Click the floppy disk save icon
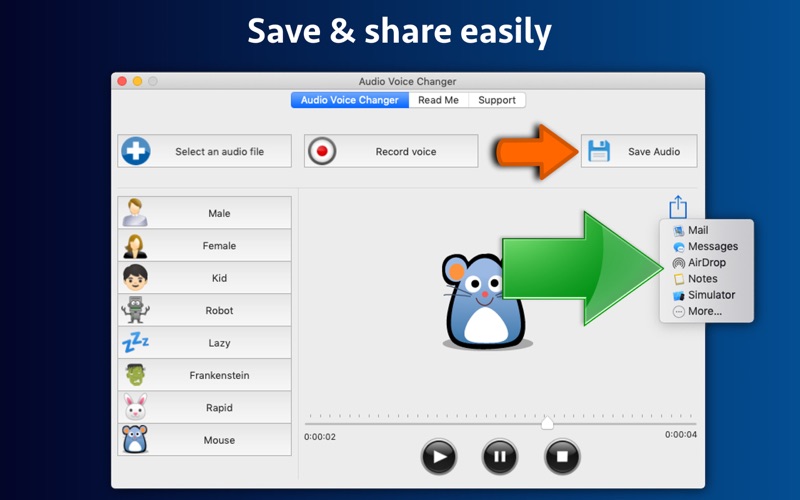The image size is (800, 500). (x=599, y=151)
